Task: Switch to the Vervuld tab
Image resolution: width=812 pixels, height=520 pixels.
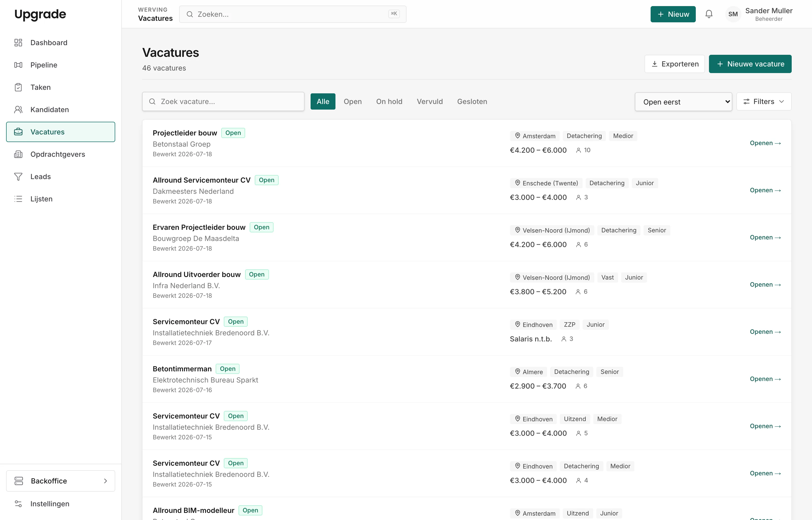Action: pyautogui.click(x=430, y=101)
